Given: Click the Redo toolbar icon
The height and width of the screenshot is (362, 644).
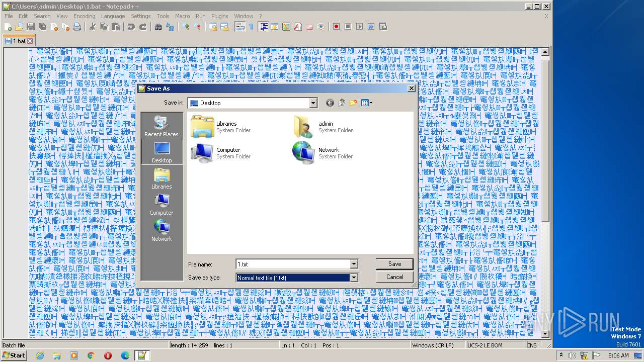Looking at the screenshot, I should click(x=143, y=27).
